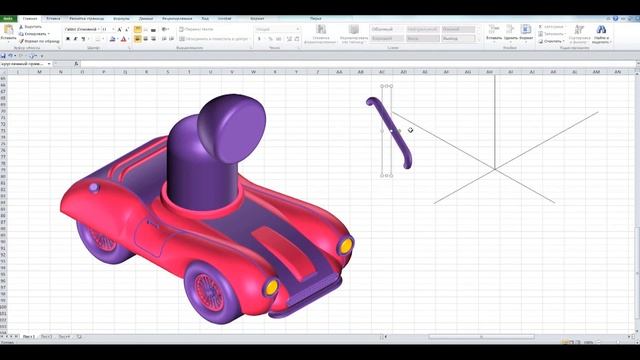Click the decrease font size icon

pos(127,29)
